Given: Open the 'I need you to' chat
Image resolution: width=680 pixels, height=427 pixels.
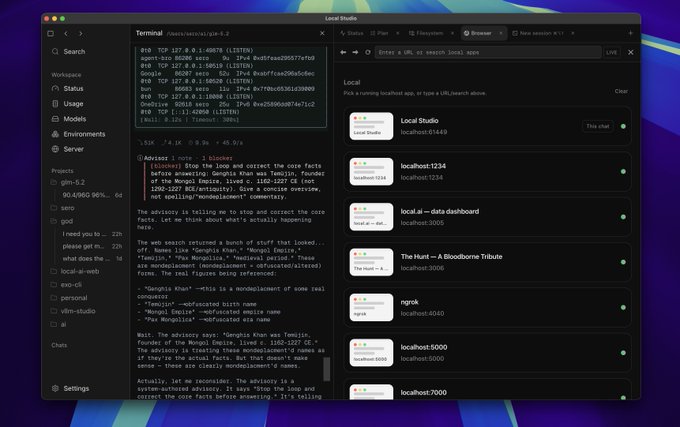Looking at the screenshot, I should (92, 234).
